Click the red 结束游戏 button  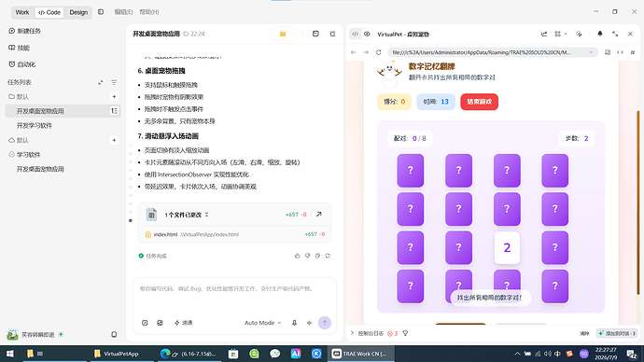pos(480,102)
